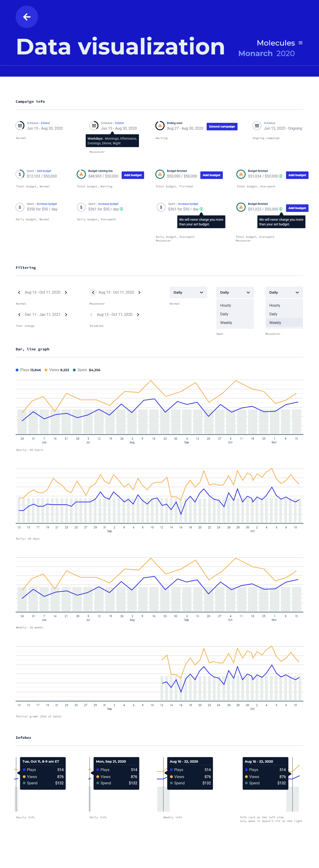Click the dollar icon beside $12,103 / $50,000
This screenshot has height=868, width=319.
(20, 174)
